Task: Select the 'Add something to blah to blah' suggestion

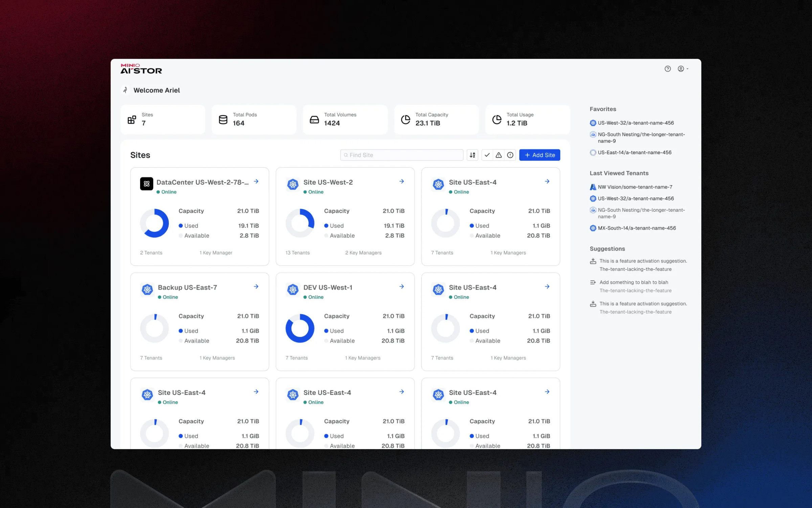Action: pyautogui.click(x=633, y=282)
